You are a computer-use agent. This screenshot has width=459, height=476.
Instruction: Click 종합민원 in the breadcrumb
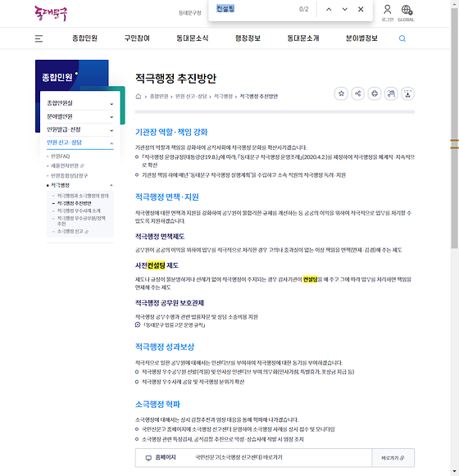[x=159, y=97]
